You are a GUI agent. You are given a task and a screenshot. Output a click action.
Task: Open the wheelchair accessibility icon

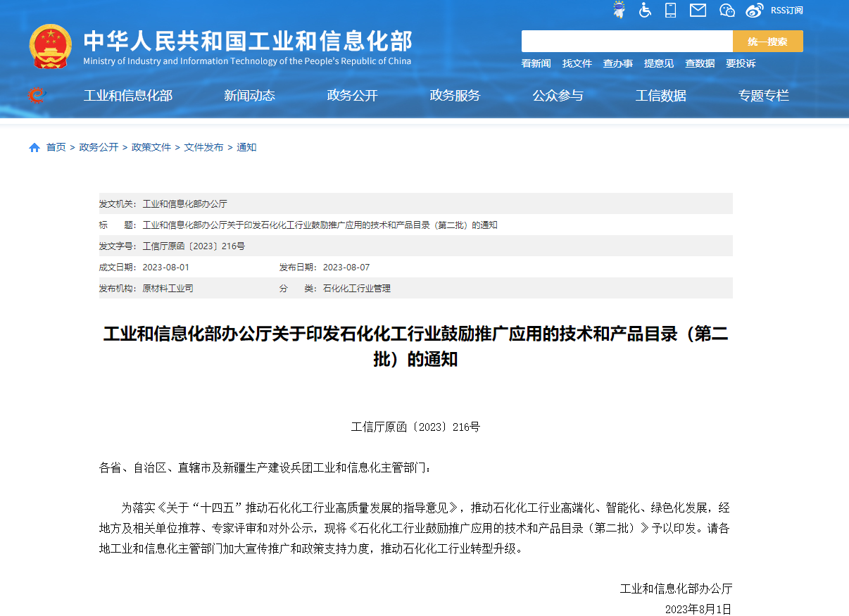645,10
